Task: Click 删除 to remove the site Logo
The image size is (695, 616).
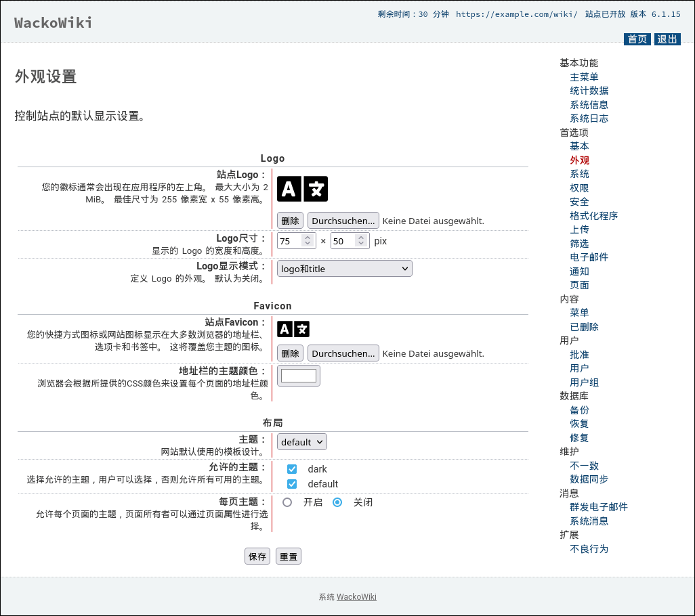Action: 290,220
